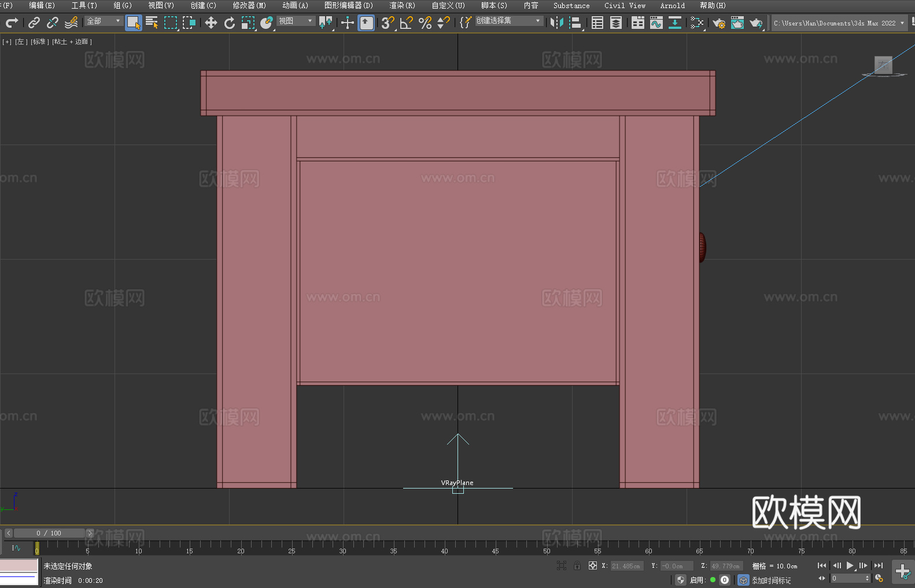The width and height of the screenshot is (915, 588).
Task: Click the Bind to Space Warp icon
Action: click(71, 23)
